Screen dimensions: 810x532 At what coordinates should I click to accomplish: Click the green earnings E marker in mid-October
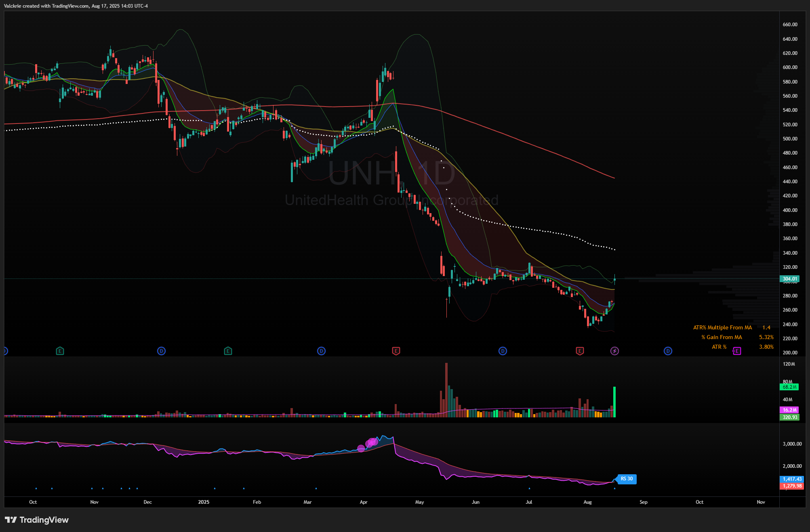point(60,351)
